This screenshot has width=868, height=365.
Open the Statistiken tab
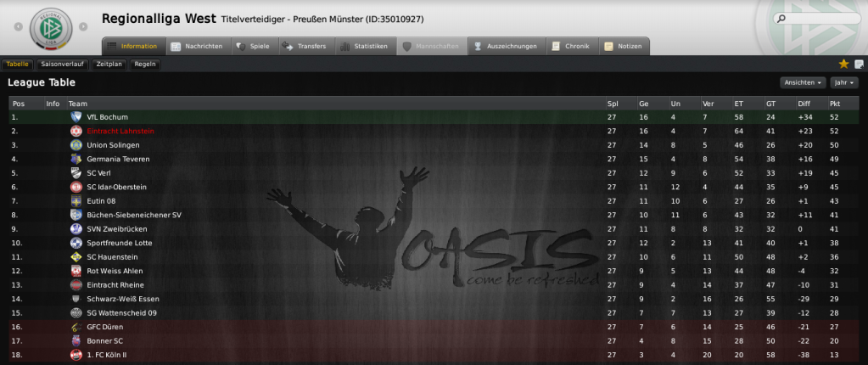(x=365, y=46)
